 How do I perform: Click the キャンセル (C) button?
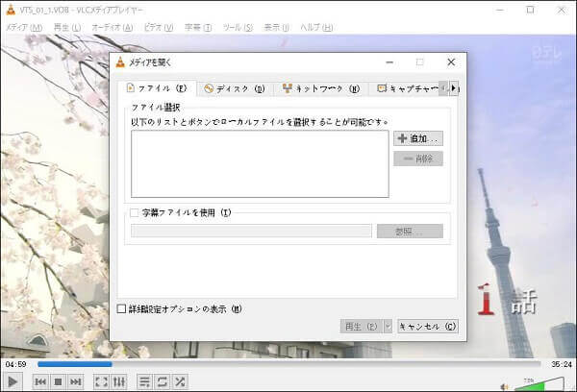coord(428,326)
